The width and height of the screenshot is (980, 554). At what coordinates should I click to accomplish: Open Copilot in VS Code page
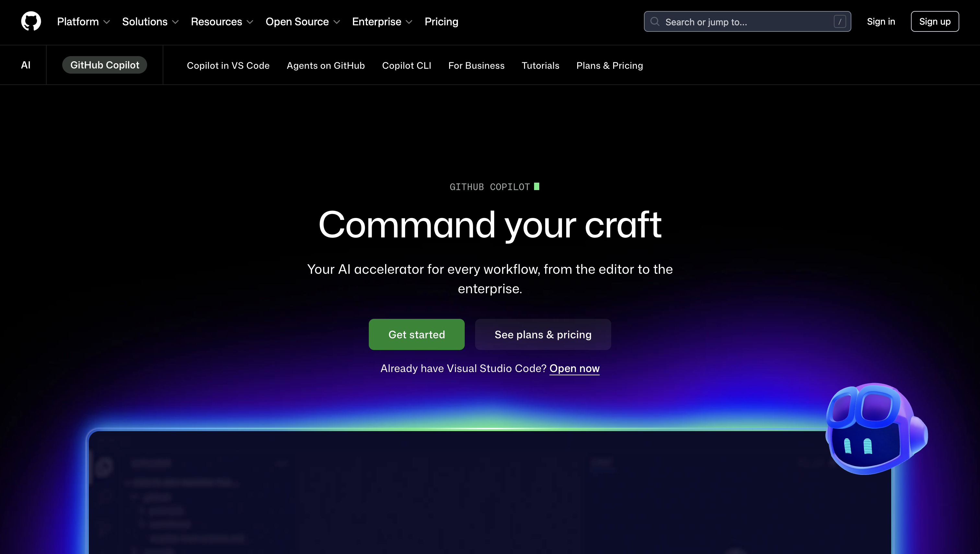pos(228,66)
